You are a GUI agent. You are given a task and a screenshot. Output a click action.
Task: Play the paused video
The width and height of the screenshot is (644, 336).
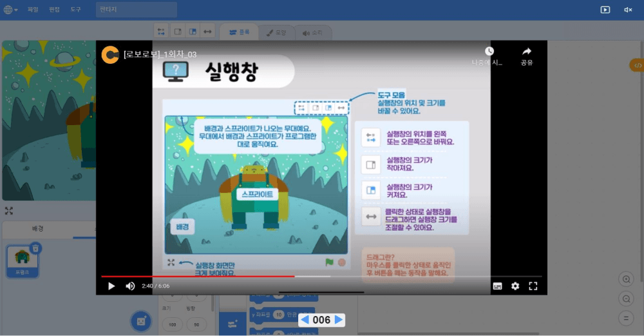click(x=111, y=286)
